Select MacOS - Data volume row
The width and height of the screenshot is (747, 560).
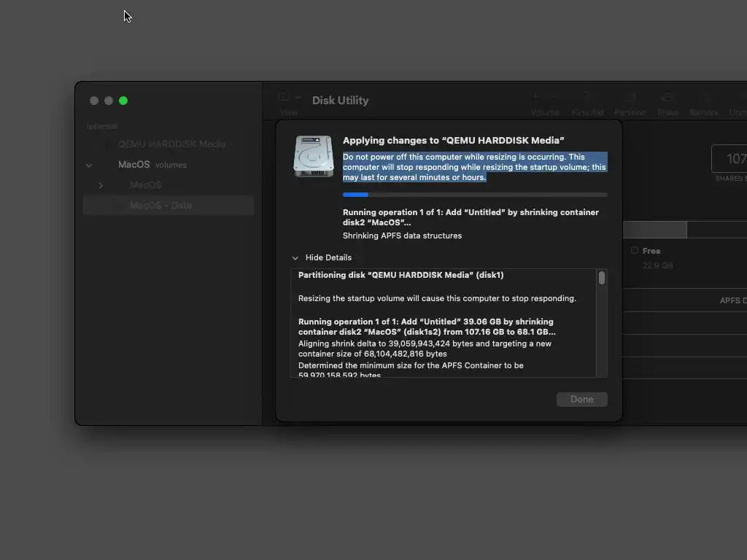169,205
